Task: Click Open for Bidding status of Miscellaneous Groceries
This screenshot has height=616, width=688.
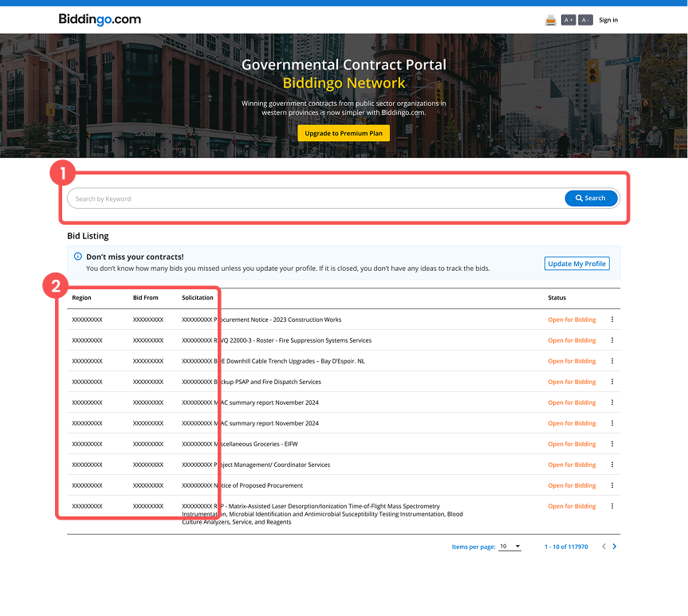Action: (x=572, y=444)
